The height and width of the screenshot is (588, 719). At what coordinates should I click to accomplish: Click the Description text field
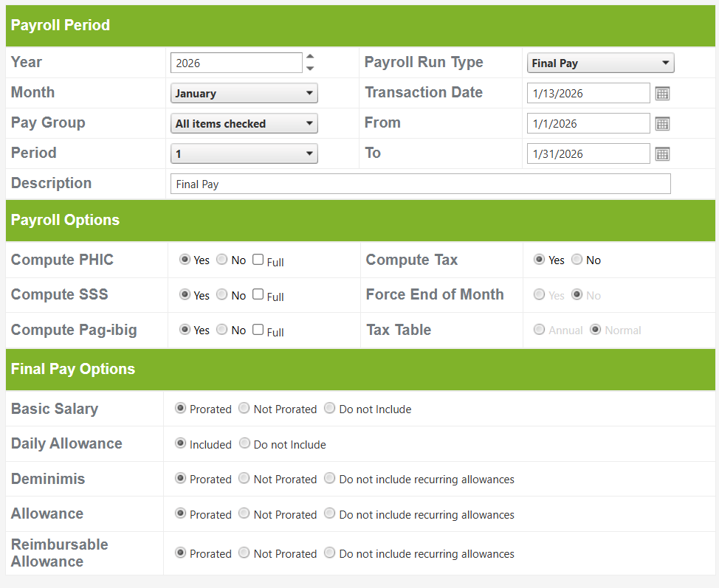point(420,184)
